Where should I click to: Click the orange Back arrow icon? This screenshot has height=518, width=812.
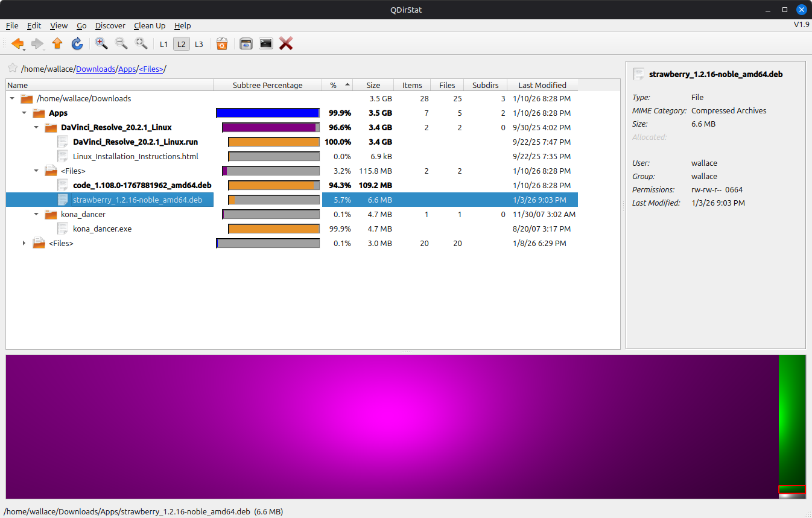point(17,43)
